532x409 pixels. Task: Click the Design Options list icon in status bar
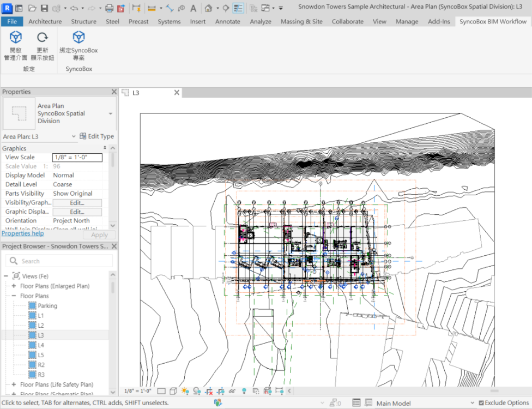356,403
